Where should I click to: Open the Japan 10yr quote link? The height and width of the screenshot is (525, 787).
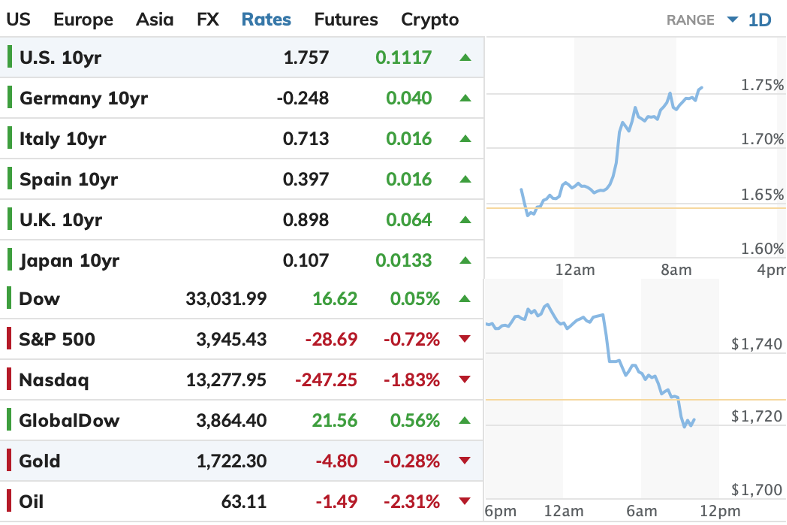pyautogui.click(x=69, y=260)
